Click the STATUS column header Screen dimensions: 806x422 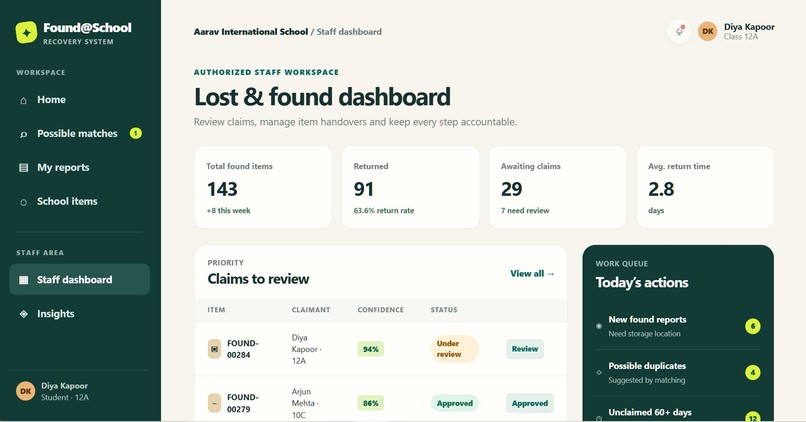pyautogui.click(x=444, y=310)
